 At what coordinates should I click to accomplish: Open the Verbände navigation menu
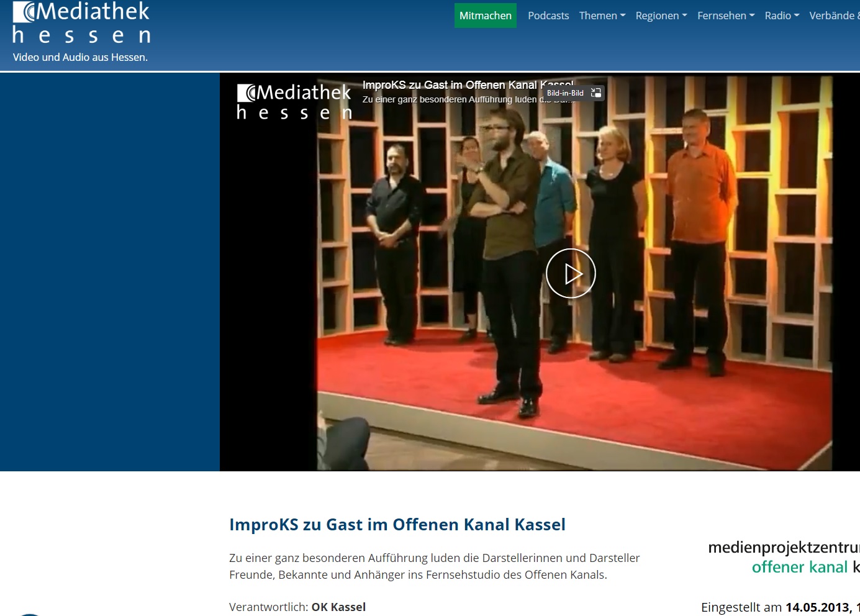click(x=835, y=16)
